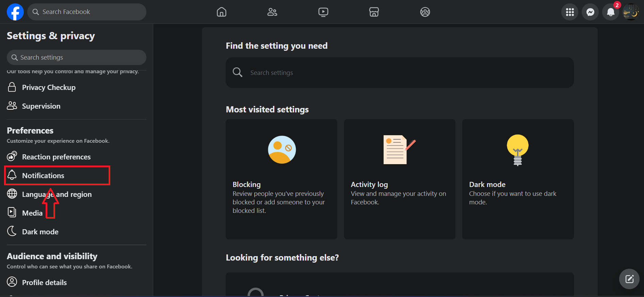Select Notifications in the Preferences sidebar

(43, 176)
